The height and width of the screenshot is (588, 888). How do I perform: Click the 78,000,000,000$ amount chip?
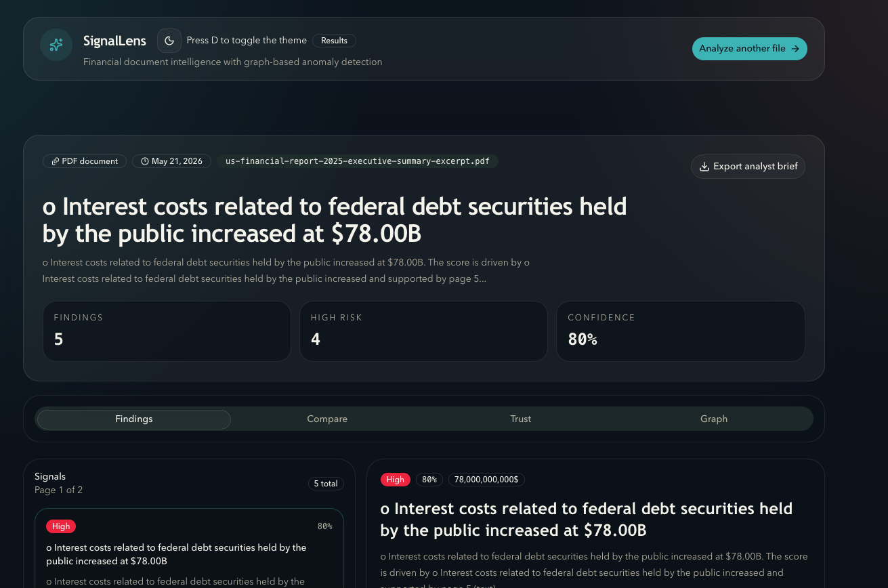tap(486, 480)
